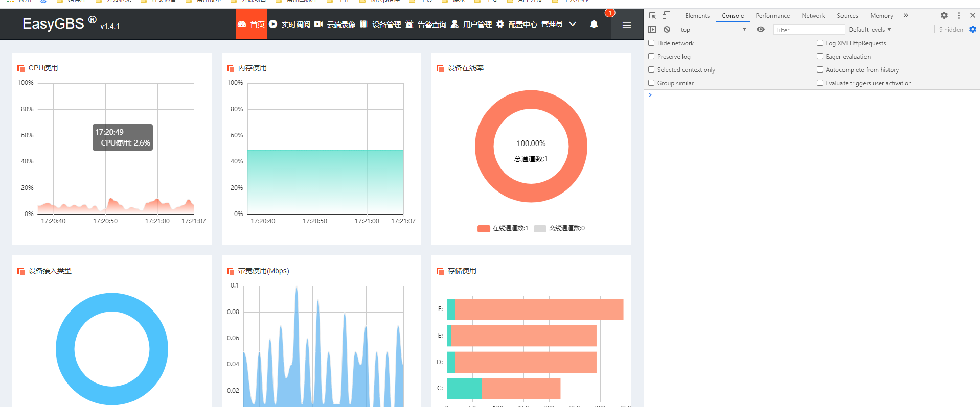Image resolution: width=980 pixels, height=407 pixels.
Task: Tick the Eager evaluation checkbox
Action: click(820, 57)
